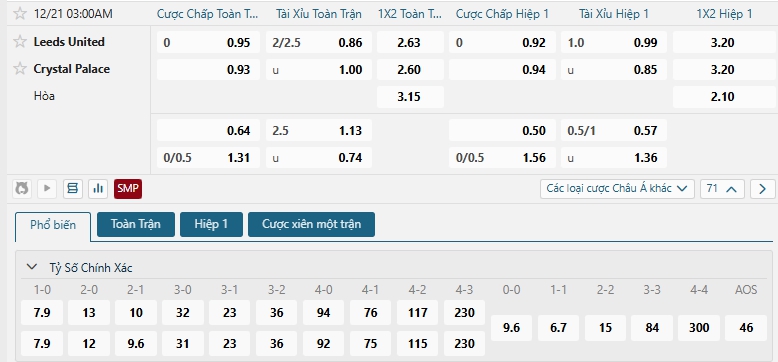Collapse the Tỷ Số Chính Xác section
778x362 pixels.
tap(32, 267)
